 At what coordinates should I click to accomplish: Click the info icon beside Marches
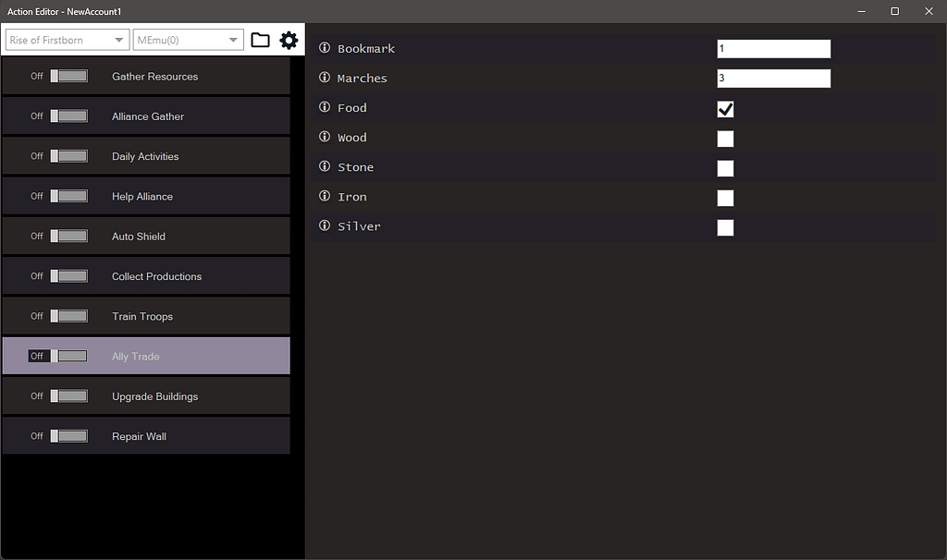tap(324, 78)
